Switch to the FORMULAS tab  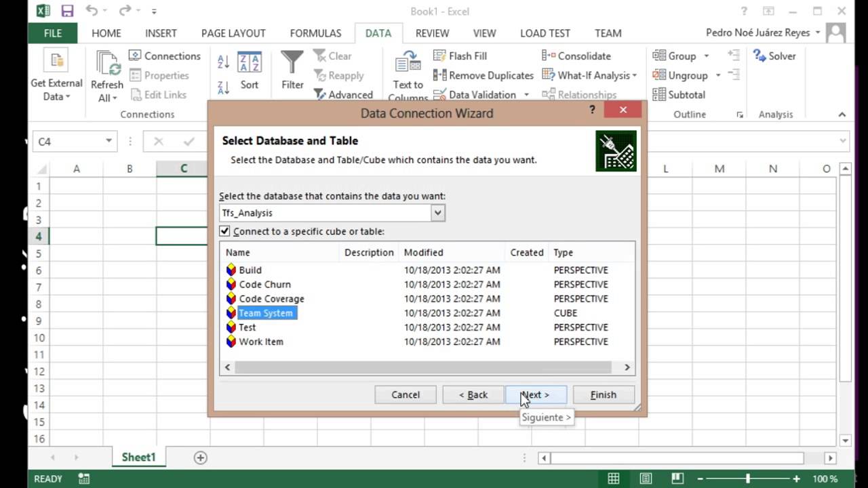[x=315, y=33]
